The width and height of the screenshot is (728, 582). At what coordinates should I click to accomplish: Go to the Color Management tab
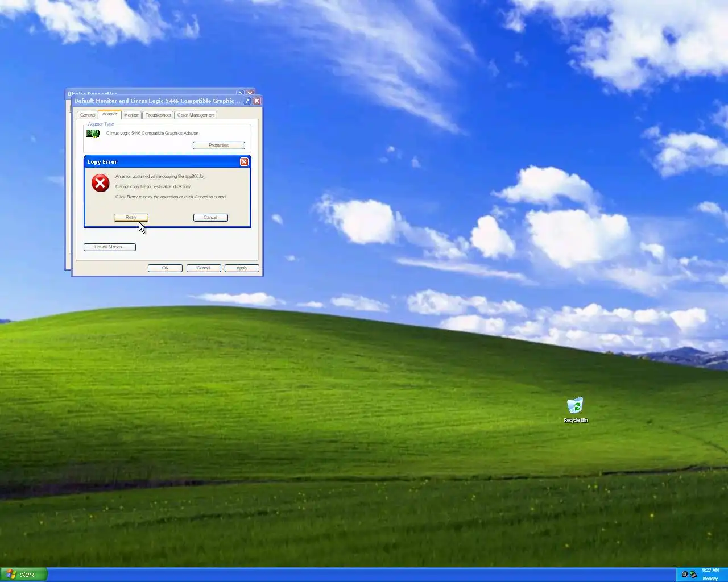196,115
